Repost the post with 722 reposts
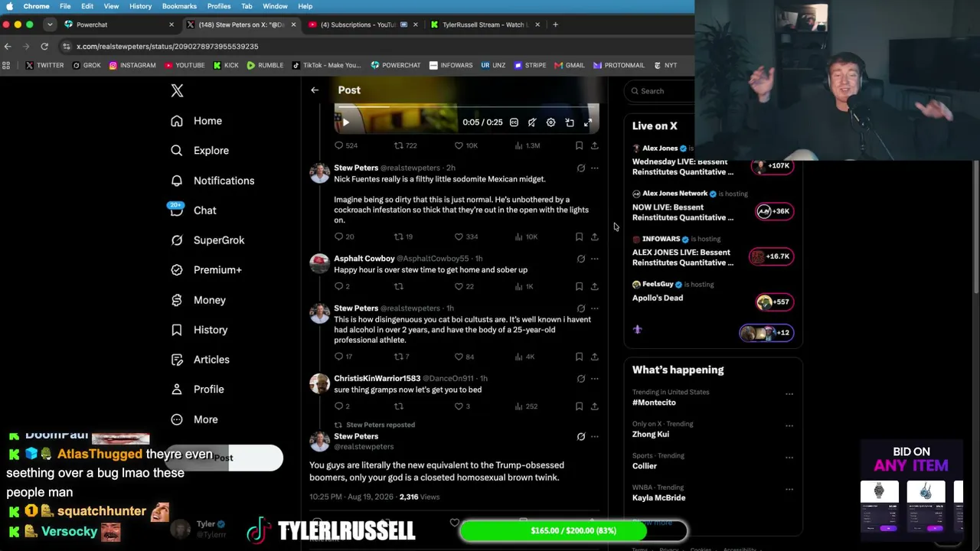The image size is (980, 551). (405, 145)
